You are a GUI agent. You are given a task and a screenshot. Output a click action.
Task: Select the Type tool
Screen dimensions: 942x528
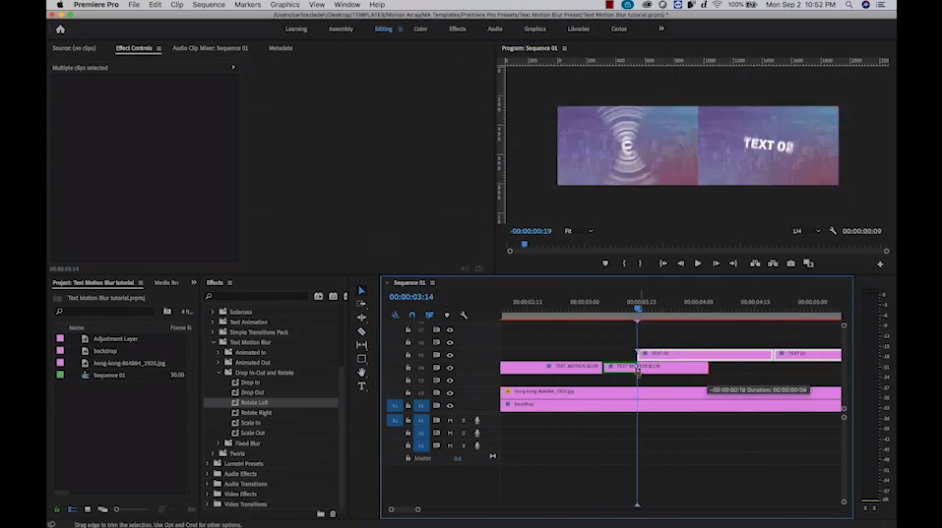tap(361, 386)
